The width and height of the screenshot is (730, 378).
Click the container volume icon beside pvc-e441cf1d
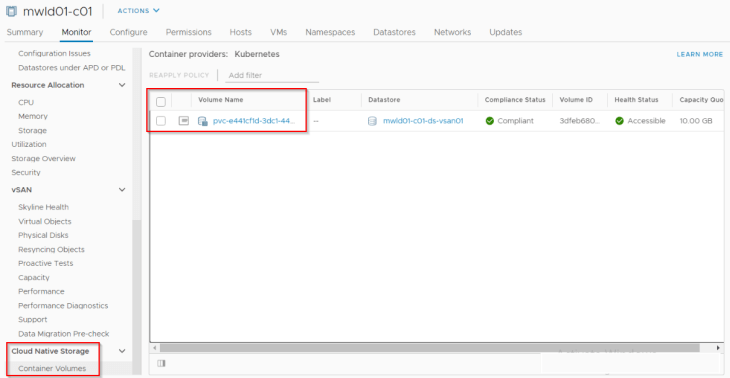point(203,121)
